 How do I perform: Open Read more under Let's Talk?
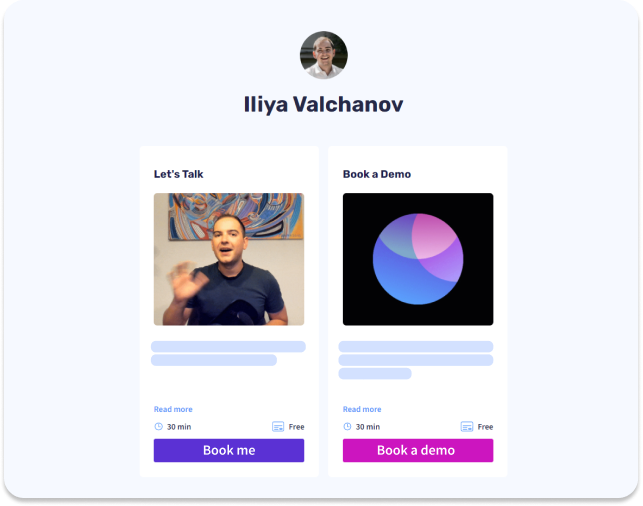[173, 409]
